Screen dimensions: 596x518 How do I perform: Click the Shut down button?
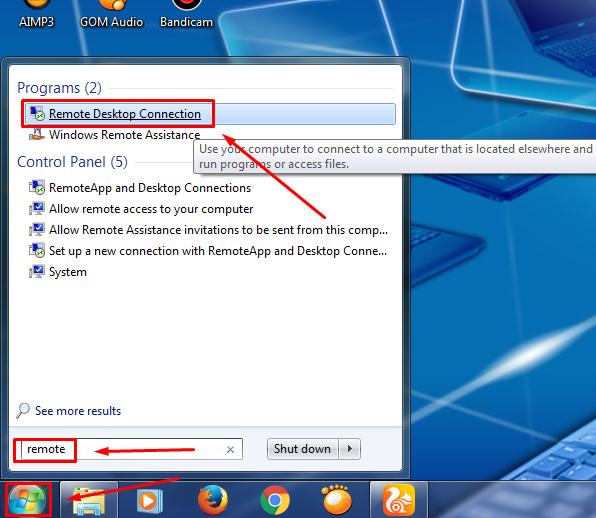(303, 449)
